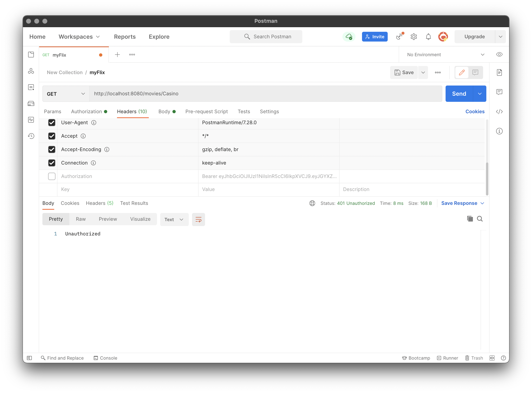The height and width of the screenshot is (393, 532).
Task: Click the request URL field
Action: 214,93
